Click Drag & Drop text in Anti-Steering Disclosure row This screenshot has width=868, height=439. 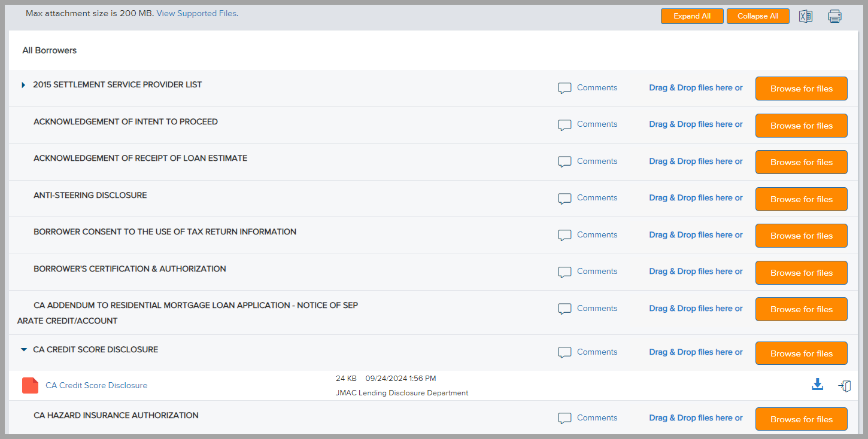point(695,198)
